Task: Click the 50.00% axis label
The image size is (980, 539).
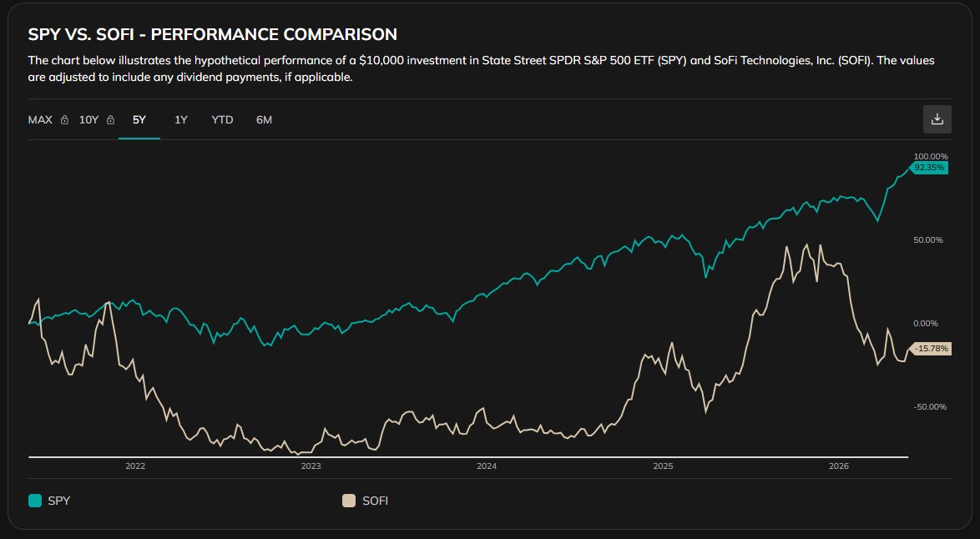Action: [928, 240]
